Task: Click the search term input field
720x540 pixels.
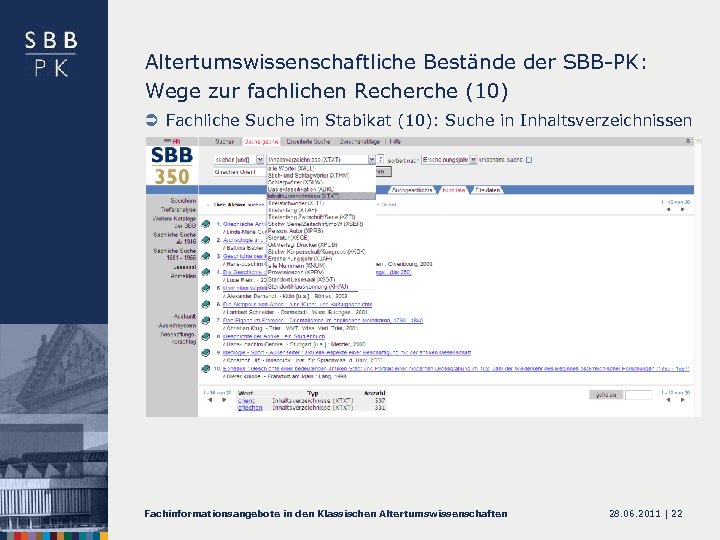Action: pos(240,172)
